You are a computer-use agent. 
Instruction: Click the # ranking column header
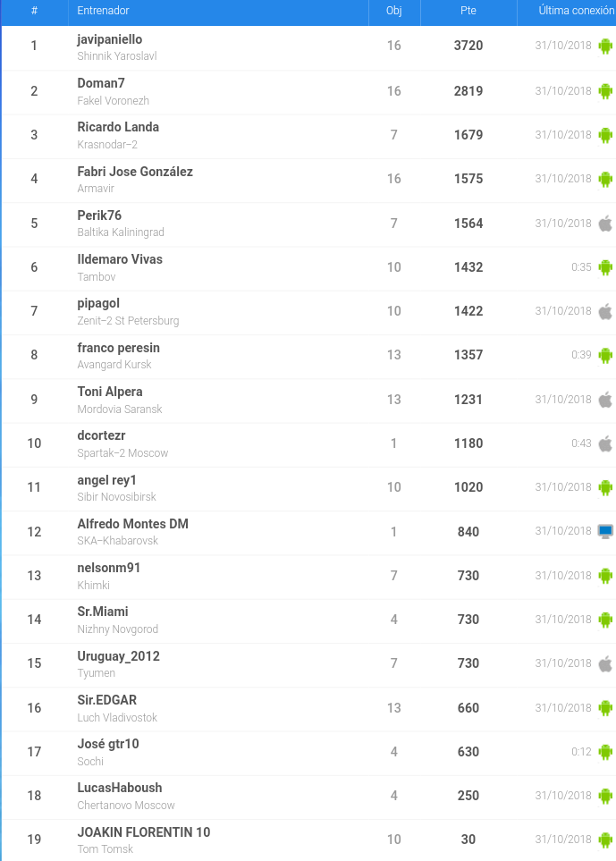pyautogui.click(x=34, y=11)
